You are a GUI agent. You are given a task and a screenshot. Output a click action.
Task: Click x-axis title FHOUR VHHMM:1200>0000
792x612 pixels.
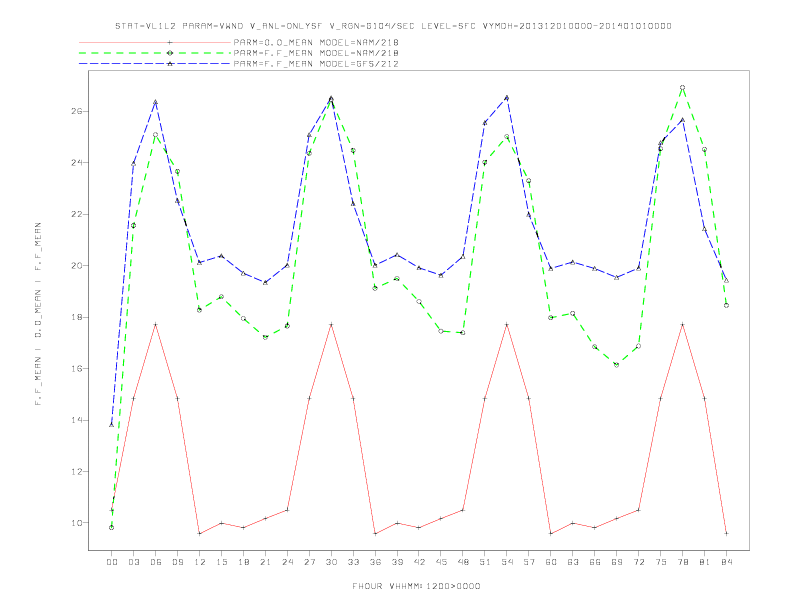[x=416, y=586]
